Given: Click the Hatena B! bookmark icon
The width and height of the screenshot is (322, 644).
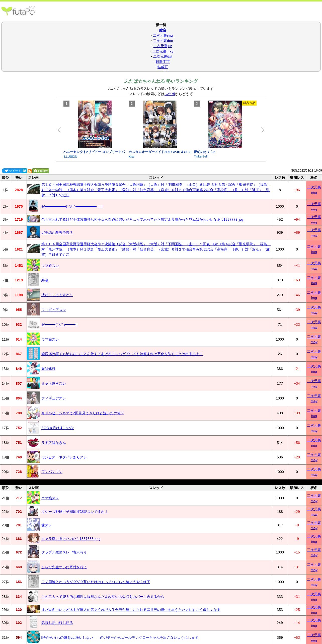Looking at the screenshot, I should click(24, 171).
